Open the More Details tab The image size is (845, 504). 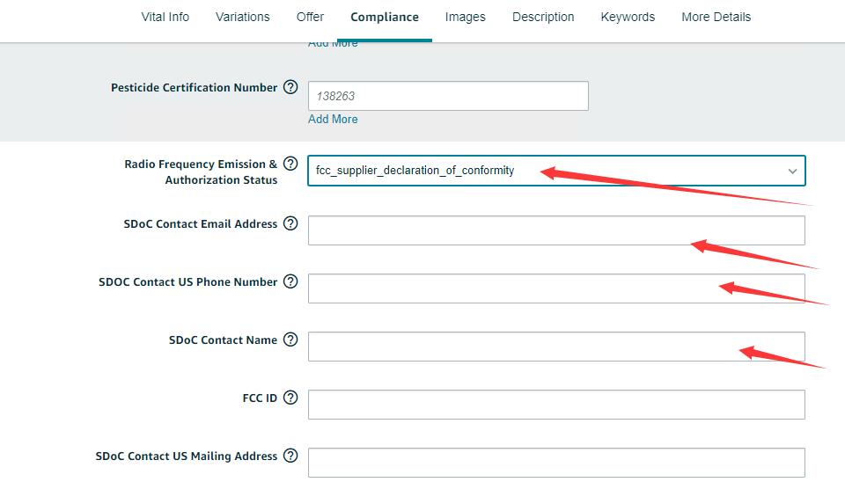[x=716, y=17]
